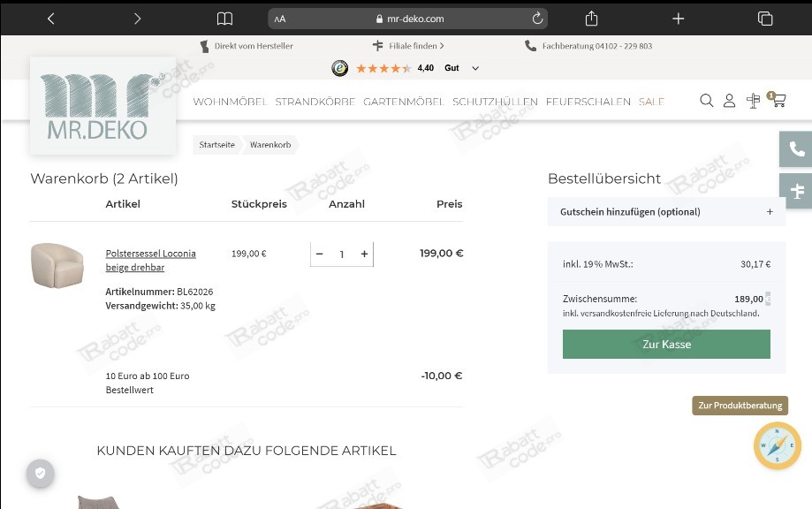Decrease quantity with minus button
This screenshot has height=509, width=812.
click(320, 254)
